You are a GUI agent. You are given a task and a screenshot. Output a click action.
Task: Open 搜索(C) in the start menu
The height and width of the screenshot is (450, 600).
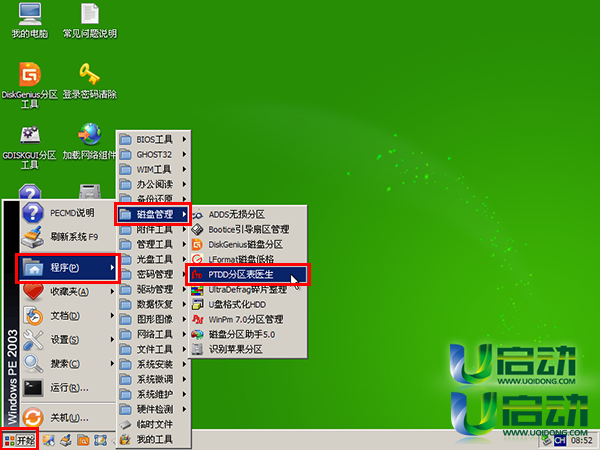click(x=68, y=364)
